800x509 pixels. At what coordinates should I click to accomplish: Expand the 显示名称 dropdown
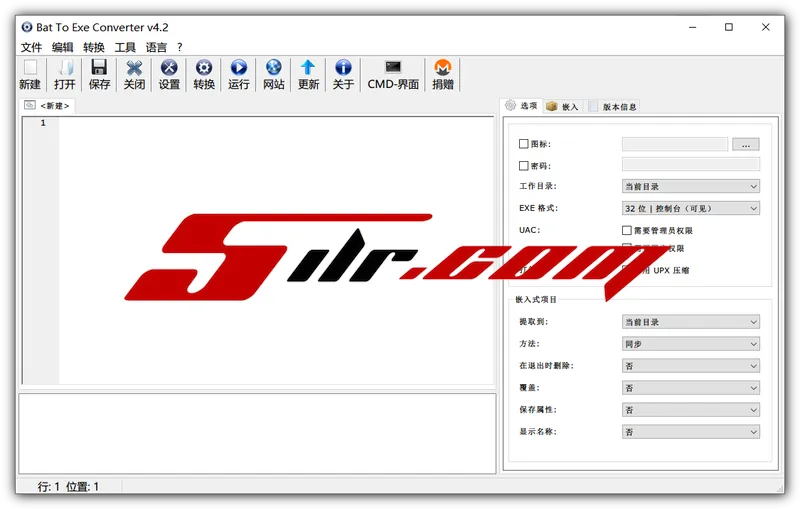(691, 431)
